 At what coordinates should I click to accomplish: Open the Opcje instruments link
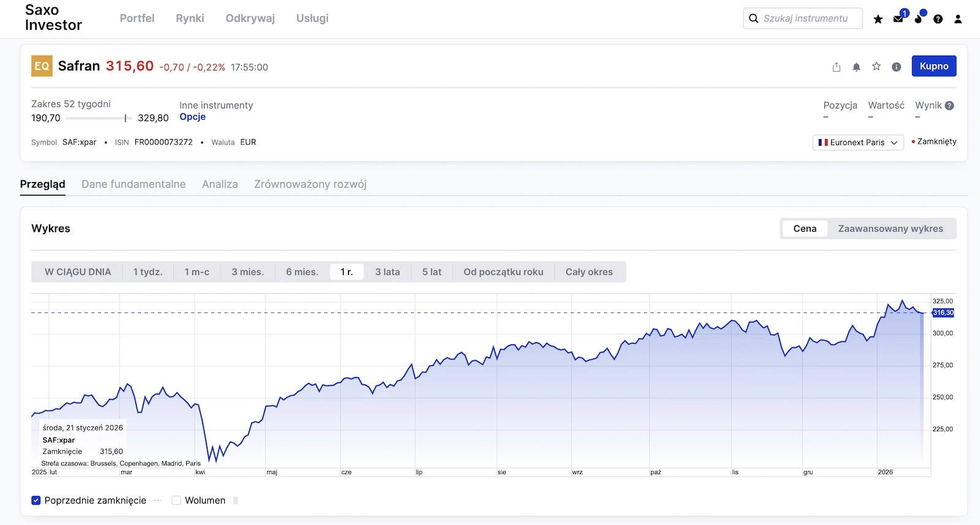192,117
